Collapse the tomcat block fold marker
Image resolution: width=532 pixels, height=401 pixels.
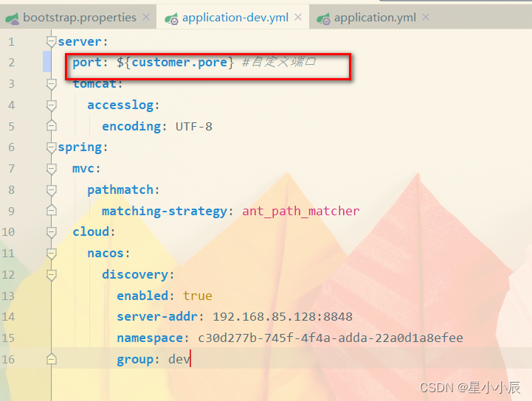51,84
